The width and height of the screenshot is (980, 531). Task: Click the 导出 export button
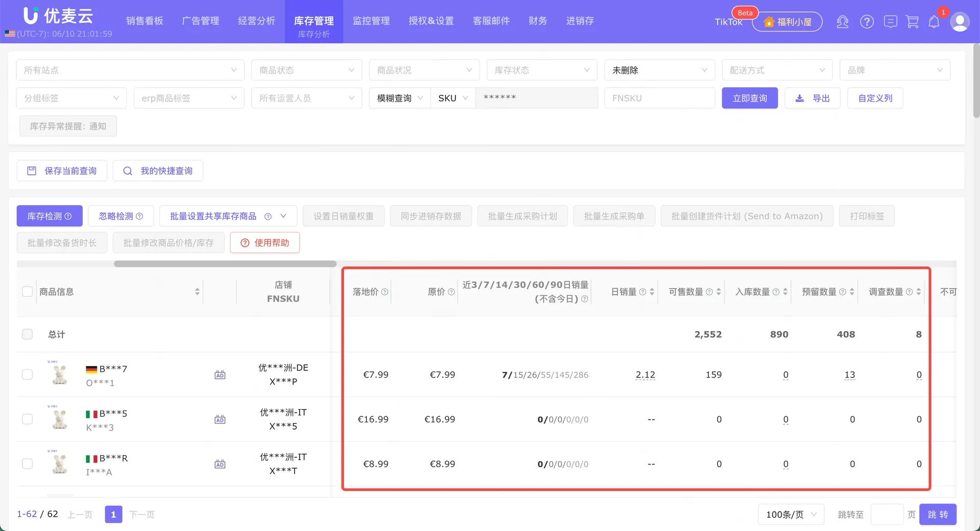[x=813, y=98]
